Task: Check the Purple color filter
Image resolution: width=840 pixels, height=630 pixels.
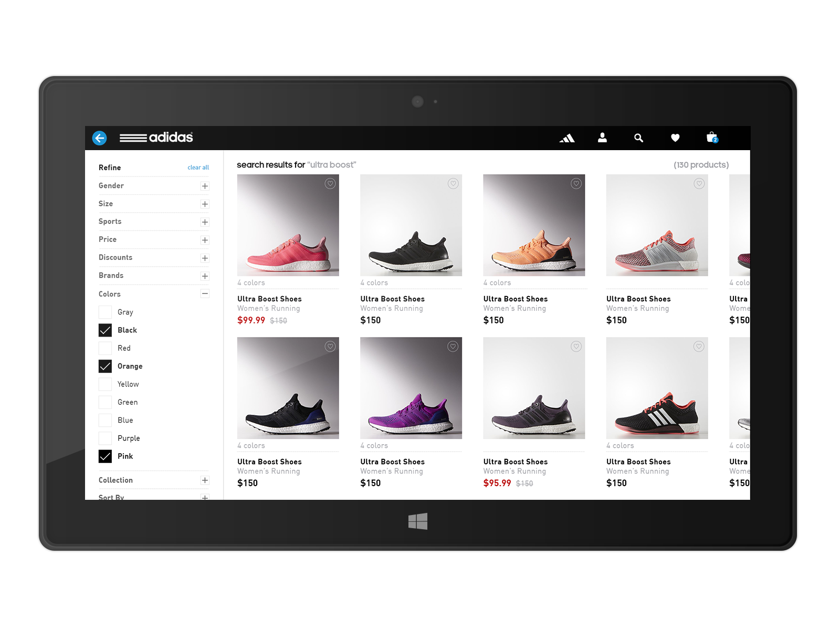Action: 105,438
